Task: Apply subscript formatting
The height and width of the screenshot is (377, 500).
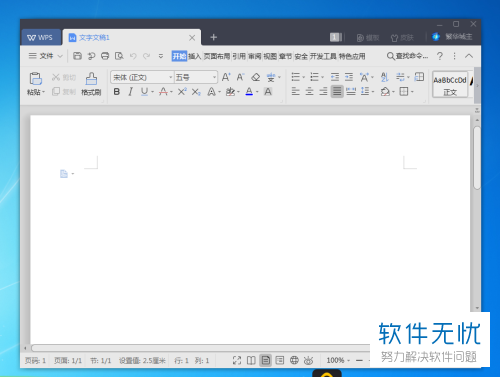Action: pyautogui.click(x=196, y=92)
